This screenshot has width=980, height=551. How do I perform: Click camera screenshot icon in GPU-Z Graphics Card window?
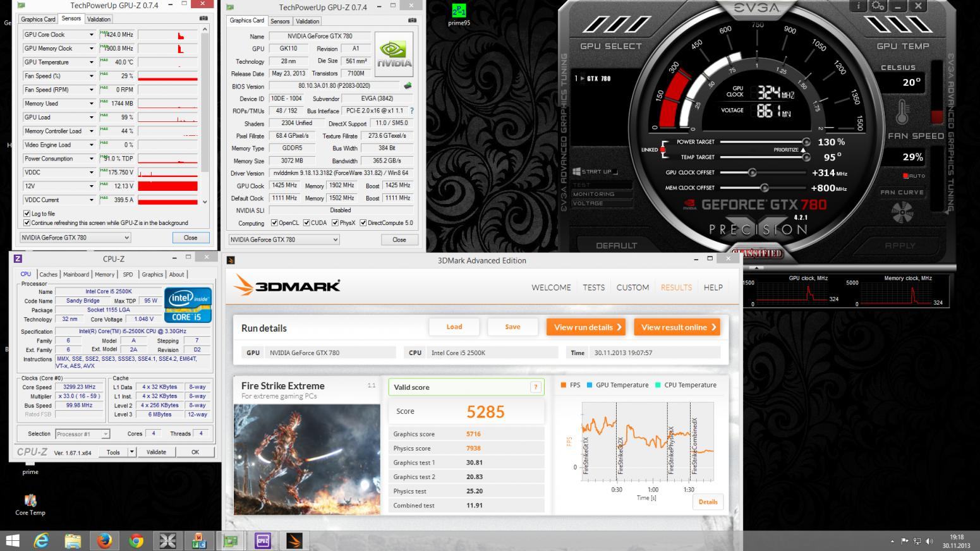tap(412, 20)
